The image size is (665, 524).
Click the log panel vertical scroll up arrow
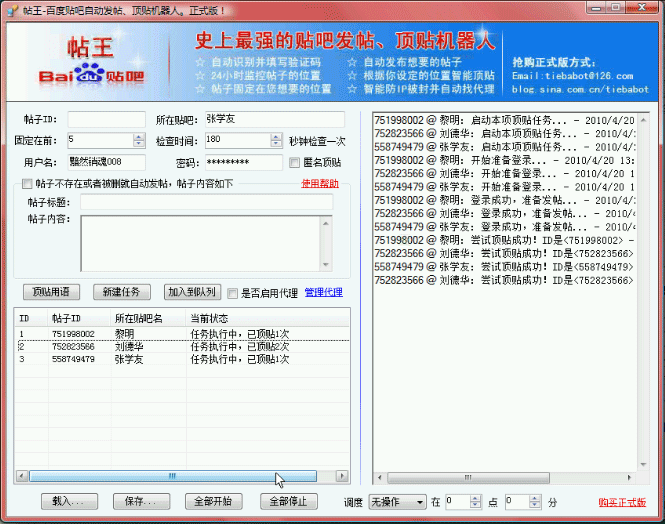[x=643, y=120]
